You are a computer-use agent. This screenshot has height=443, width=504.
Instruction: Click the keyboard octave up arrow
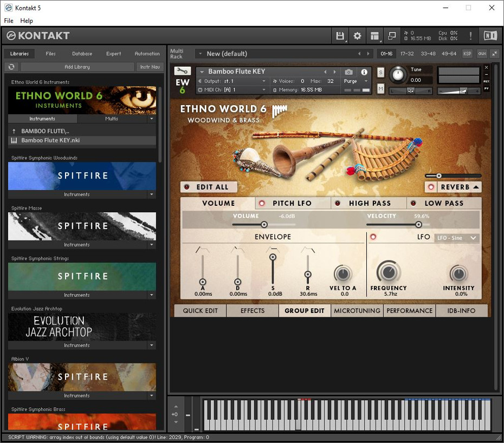(176, 407)
